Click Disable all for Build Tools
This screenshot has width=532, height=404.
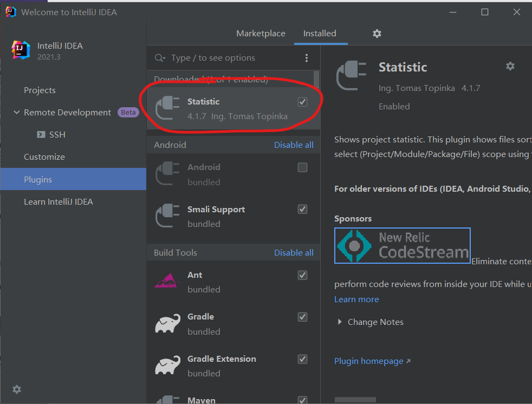tap(294, 253)
